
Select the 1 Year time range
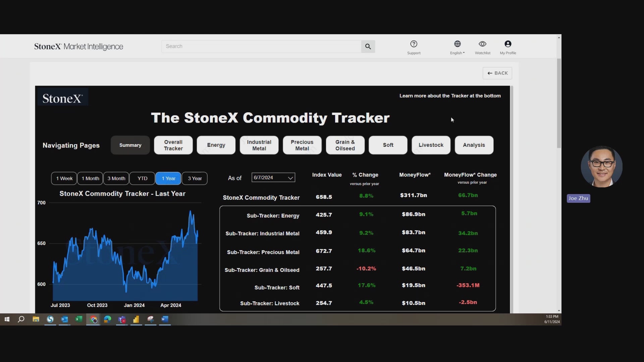168,178
